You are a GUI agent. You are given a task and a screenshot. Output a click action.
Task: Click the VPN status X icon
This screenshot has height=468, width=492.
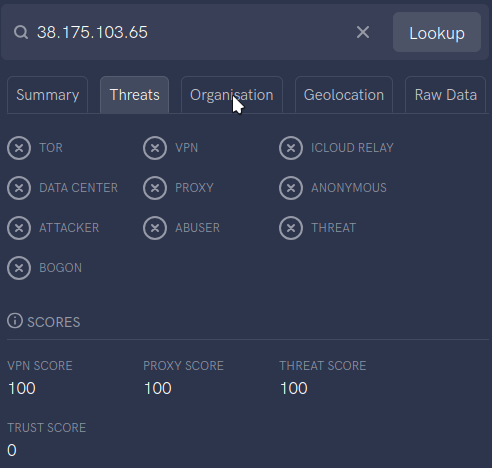pyautogui.click(x=155, y=148)
